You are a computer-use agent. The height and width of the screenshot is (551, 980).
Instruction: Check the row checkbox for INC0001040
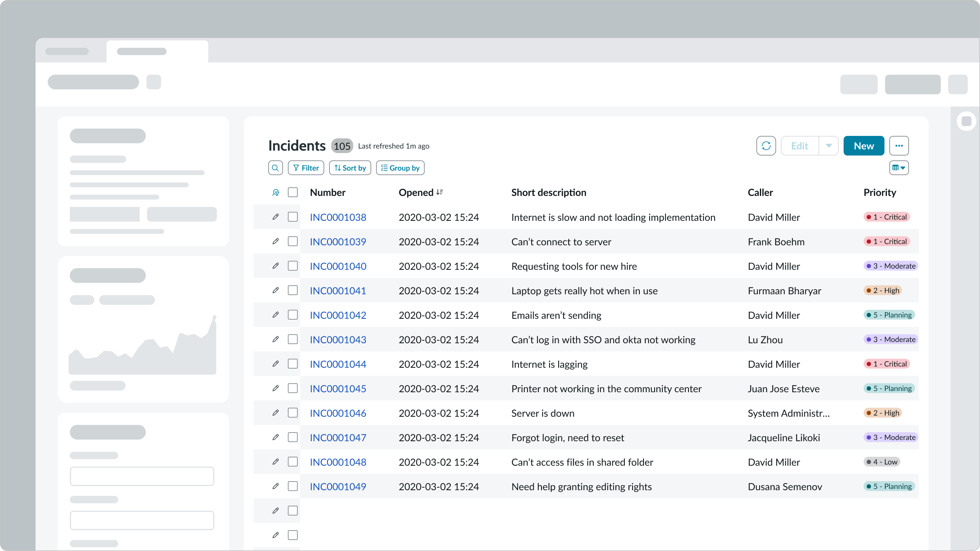[x=293, y=266]
